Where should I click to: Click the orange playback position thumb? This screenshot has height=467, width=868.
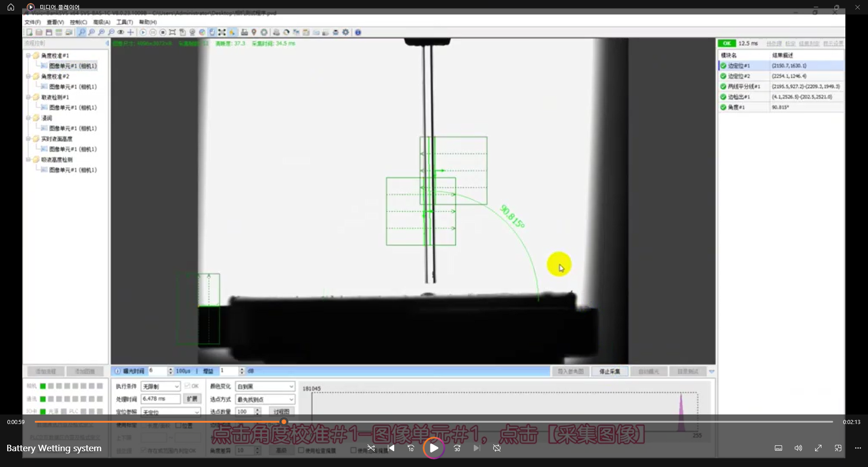[x=284, y=422]
